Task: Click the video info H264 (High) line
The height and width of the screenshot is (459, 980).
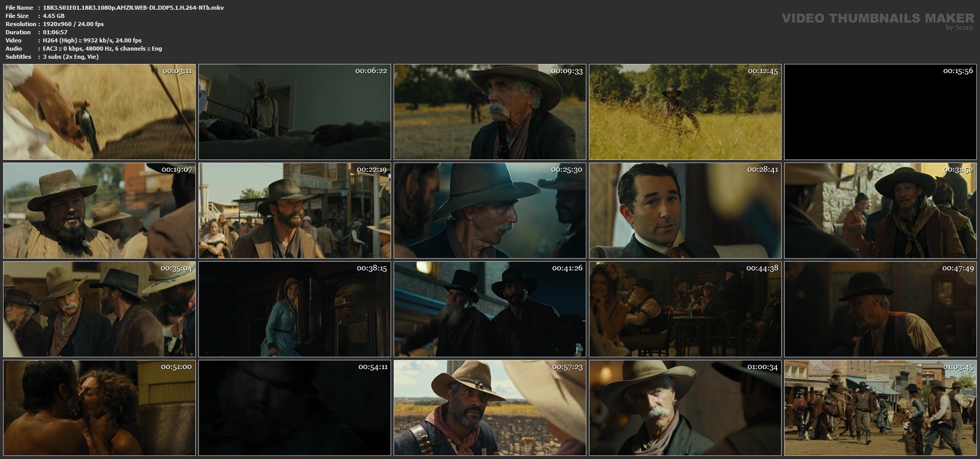Action: (x=93, y=40)
